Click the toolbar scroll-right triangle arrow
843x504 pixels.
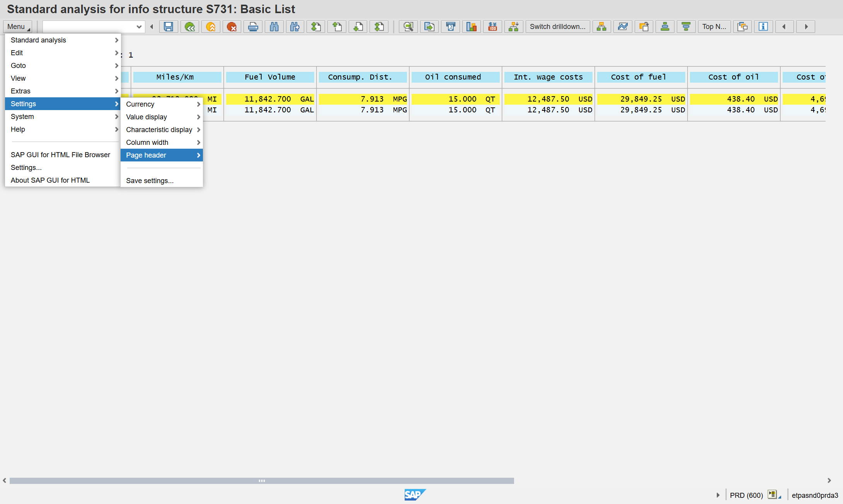pyautogui.click(x=806, y=27)
